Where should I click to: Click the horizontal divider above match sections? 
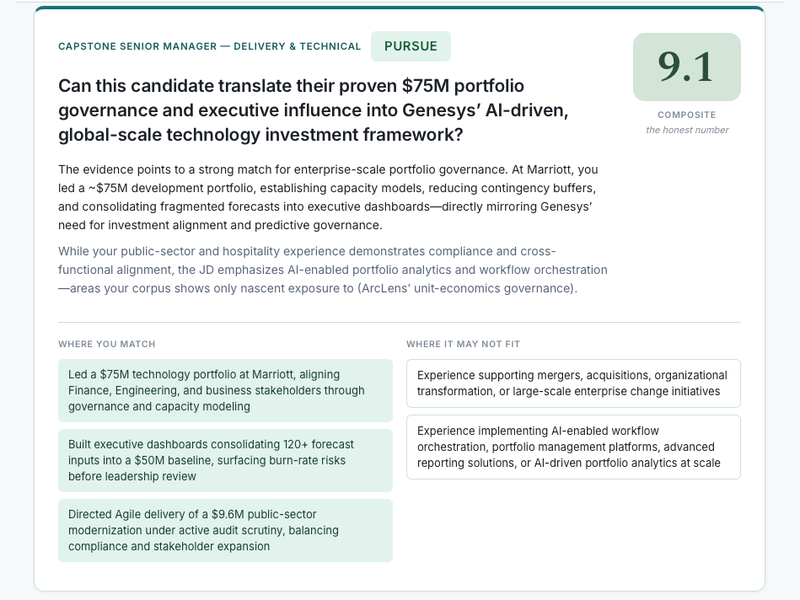399,322
